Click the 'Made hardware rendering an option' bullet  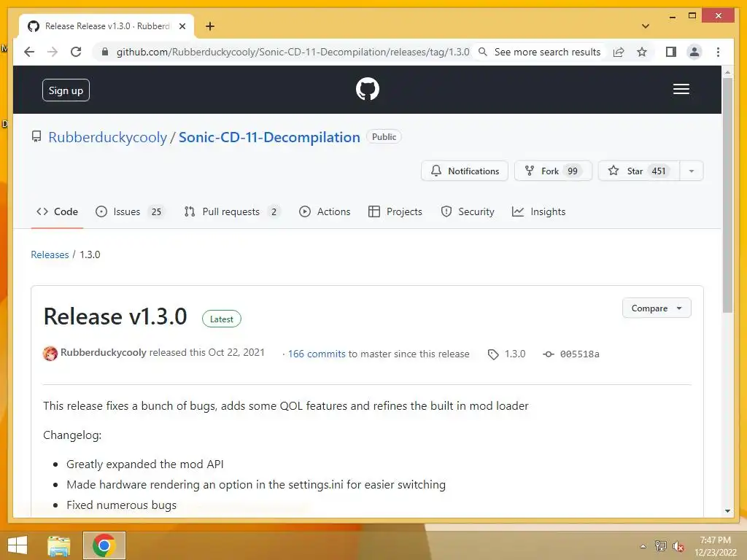[256, 485]
